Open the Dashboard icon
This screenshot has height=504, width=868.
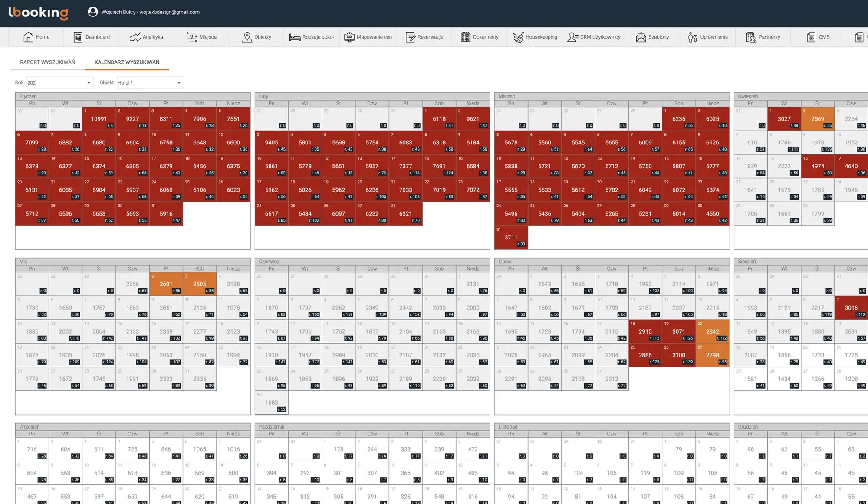tap(78, 37)
